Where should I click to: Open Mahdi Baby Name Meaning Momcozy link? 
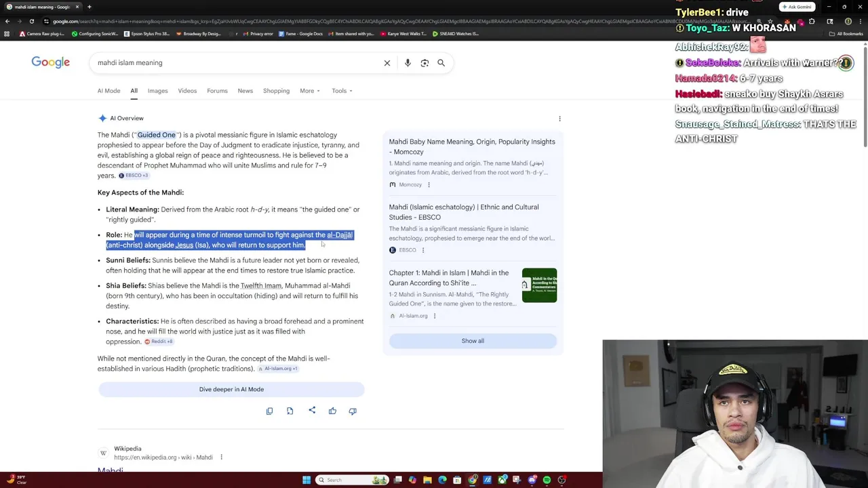pos(472,146)
